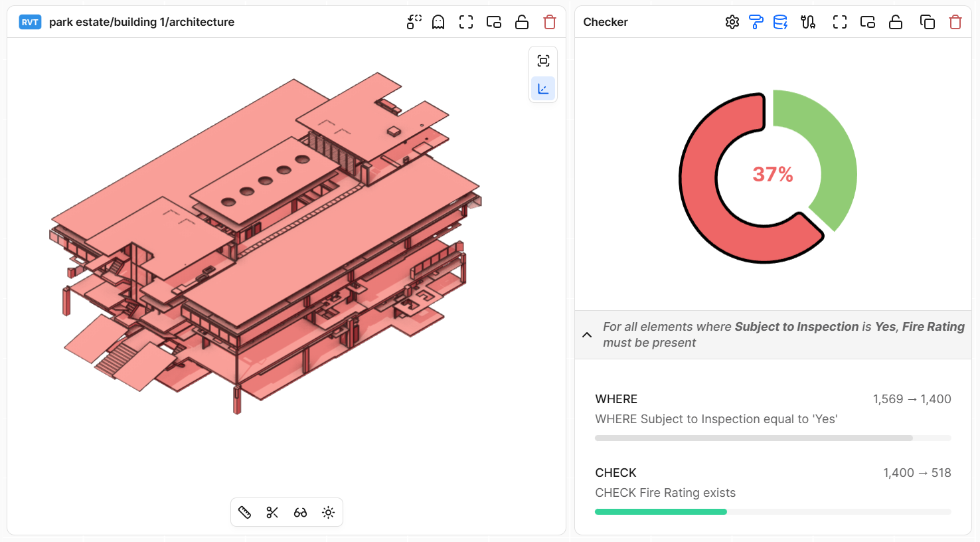Toggle the axes display button in viewer
The height and width of the screenshot is (542, 980).
pos(543,88)
